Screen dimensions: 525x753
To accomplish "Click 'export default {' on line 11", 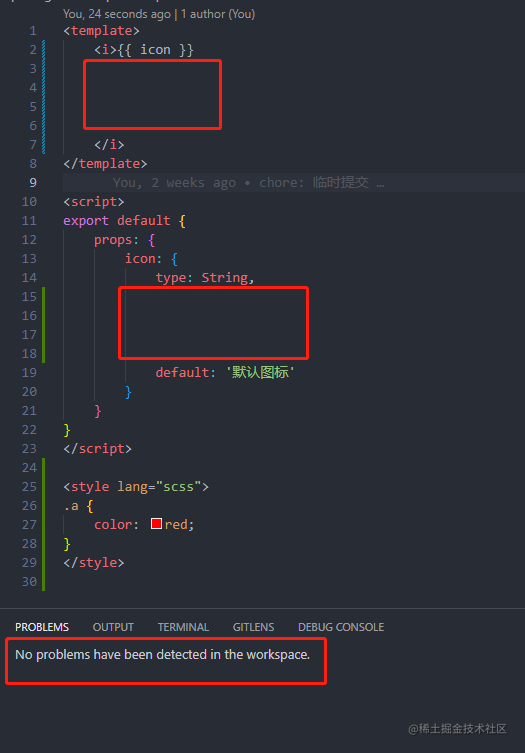I will [124, 220].
